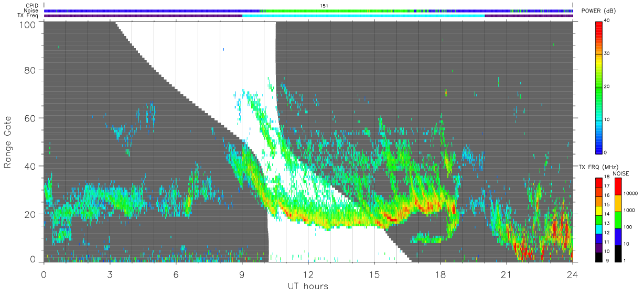The width and height of the screenshot is (644, 297).
Task: Select the CPID value 151
Action: (324, 6)
